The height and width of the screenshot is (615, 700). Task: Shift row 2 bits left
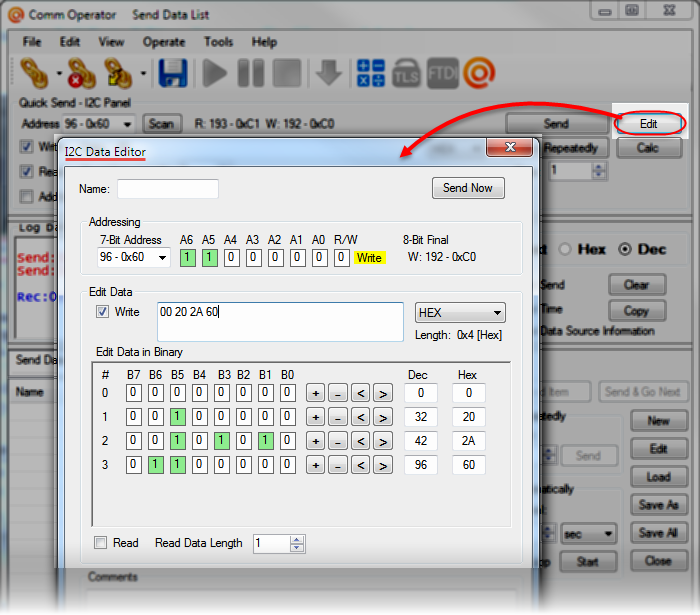(361, 442)
